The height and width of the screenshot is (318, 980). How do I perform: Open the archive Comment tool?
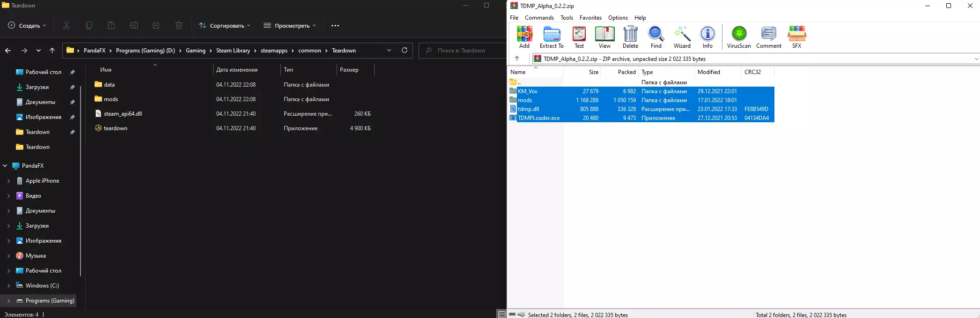point(769,37)
